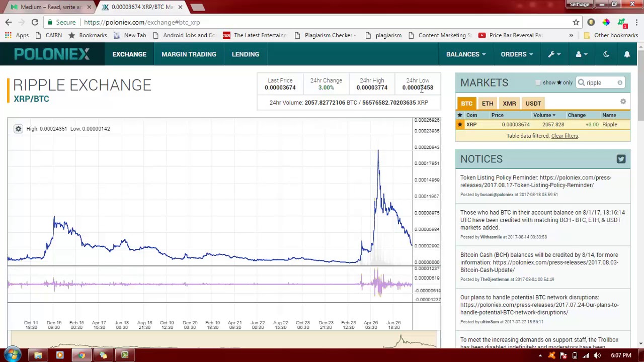Click the volume tray icon

coord(597,355)
